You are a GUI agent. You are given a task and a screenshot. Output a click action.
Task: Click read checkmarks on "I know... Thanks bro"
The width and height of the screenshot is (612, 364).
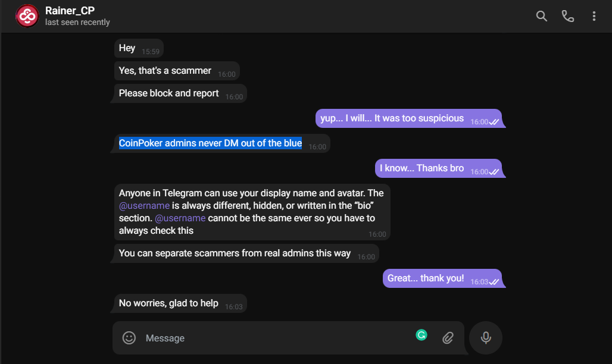[494, 172]
